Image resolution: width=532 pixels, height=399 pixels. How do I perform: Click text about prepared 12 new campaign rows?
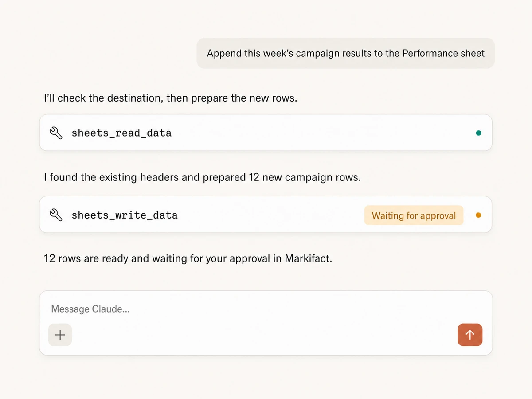202,178
